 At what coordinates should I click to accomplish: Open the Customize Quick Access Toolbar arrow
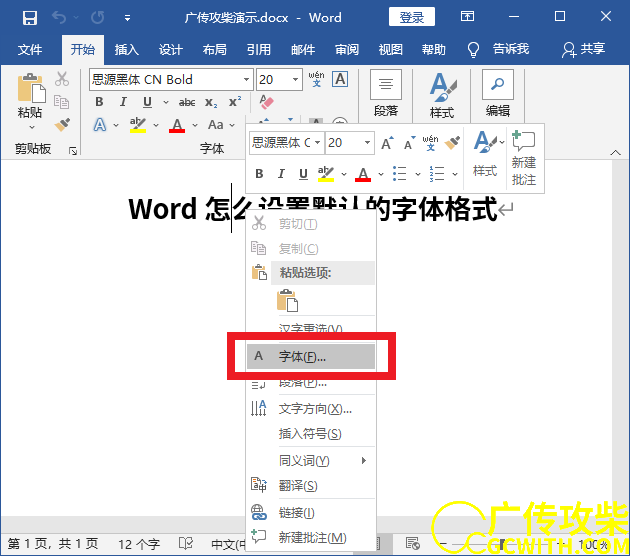pos(127,18)
